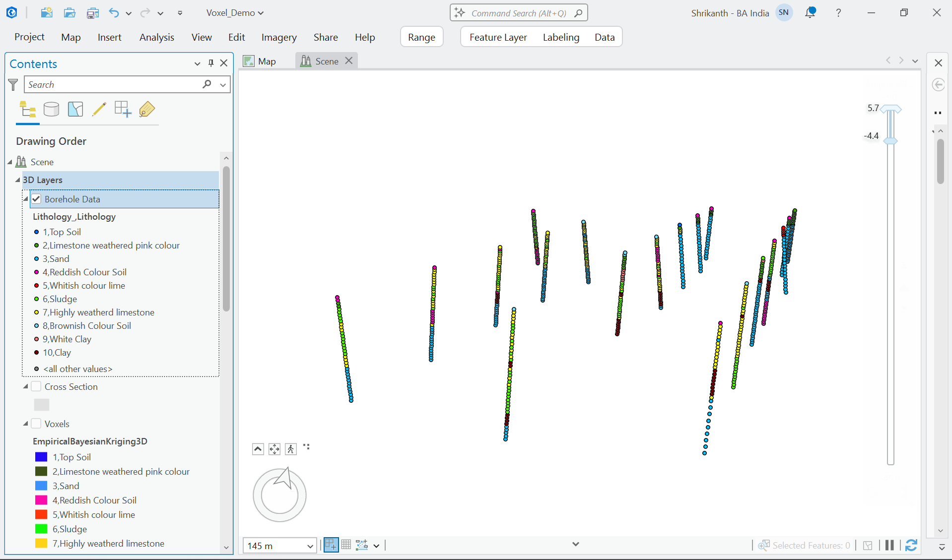The height and width of the screenshot is (560, 952).
Task: Collapse the Borehole Data legend
Action: (x=26, y=199)
